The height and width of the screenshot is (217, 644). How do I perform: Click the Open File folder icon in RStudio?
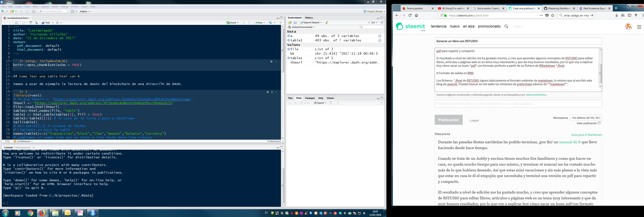[12, 11]
